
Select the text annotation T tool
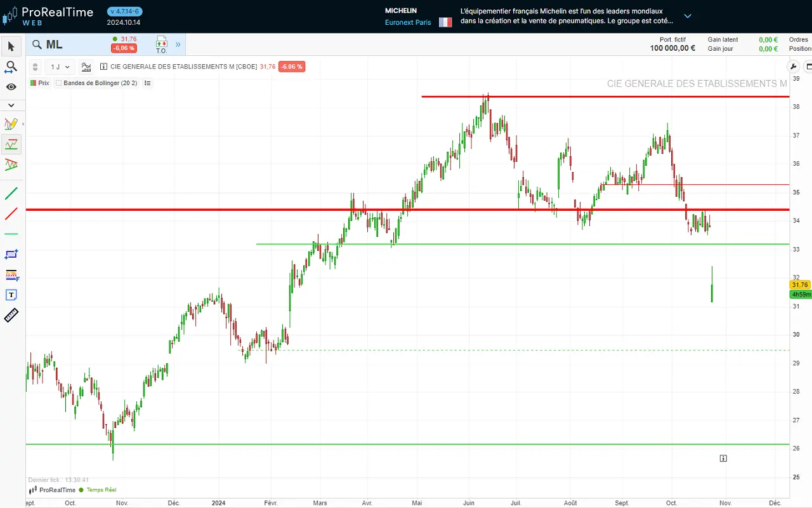pos(11,295)
